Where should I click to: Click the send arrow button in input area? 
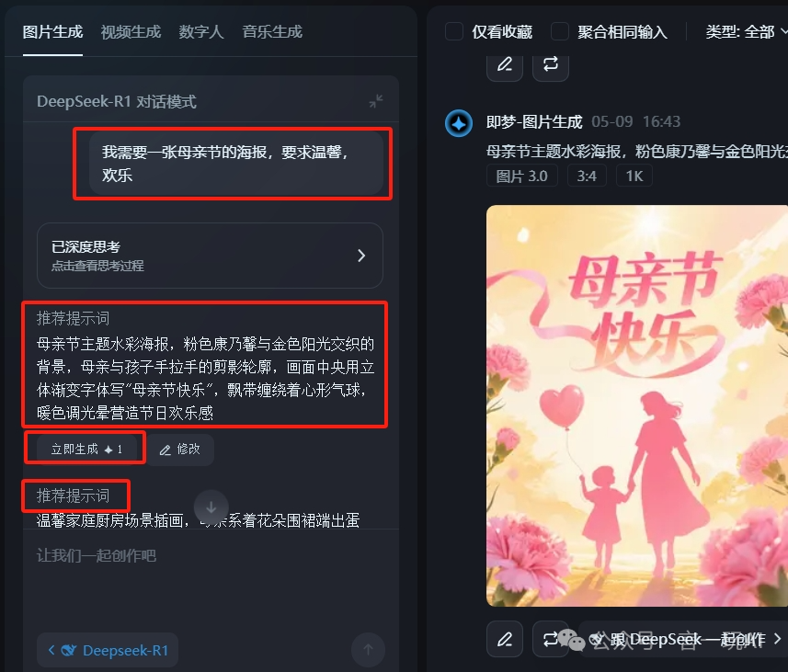coord(368,649)
